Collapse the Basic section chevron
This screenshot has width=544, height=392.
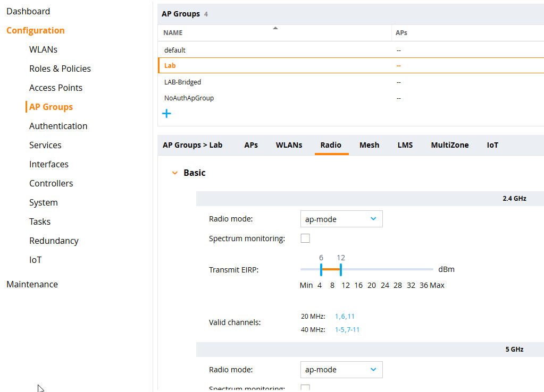coord(175,173)
